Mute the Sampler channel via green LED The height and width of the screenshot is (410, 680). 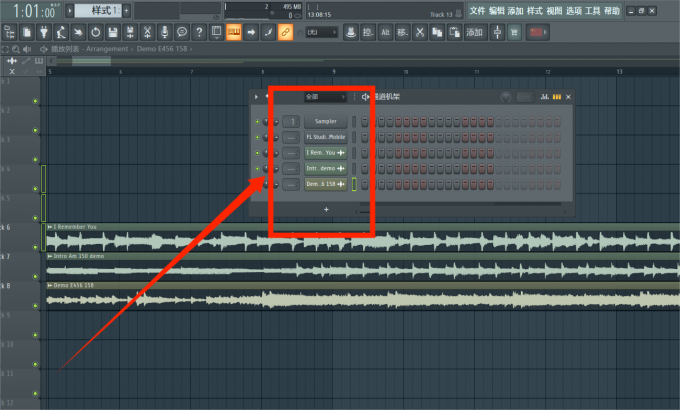(x=257, y=121)
